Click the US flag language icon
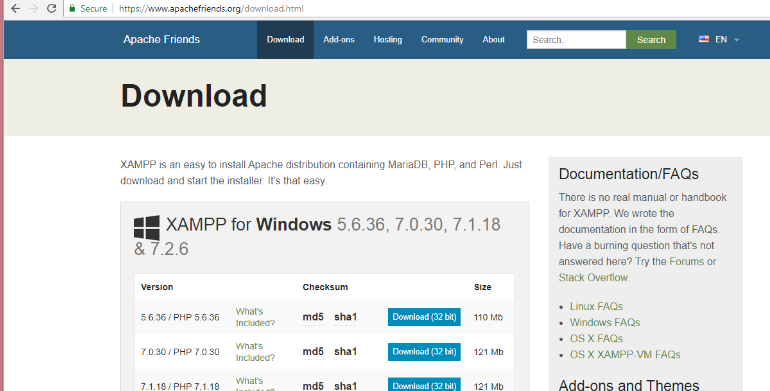770x391 pixels. 704,39
